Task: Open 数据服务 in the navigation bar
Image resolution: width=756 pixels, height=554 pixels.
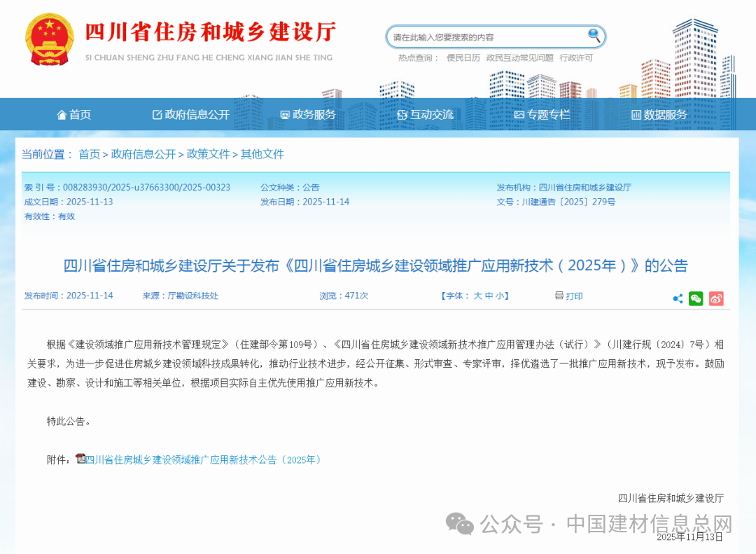Action: point(659,115)
